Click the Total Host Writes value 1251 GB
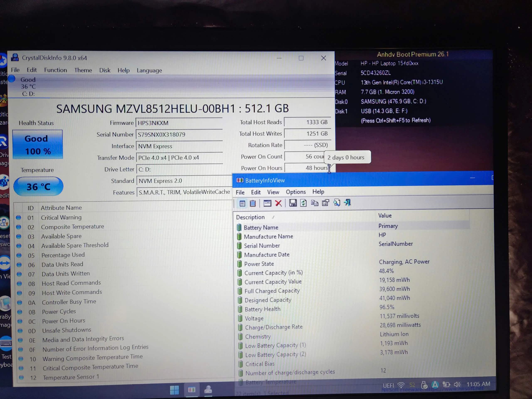This screenshot has height=399, width=532. [x=308, y=133]
